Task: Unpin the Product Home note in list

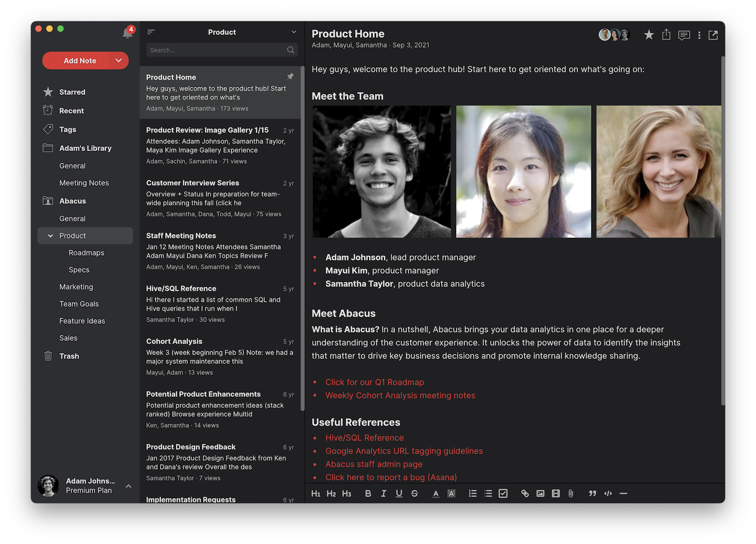Action: coord(290,76)
